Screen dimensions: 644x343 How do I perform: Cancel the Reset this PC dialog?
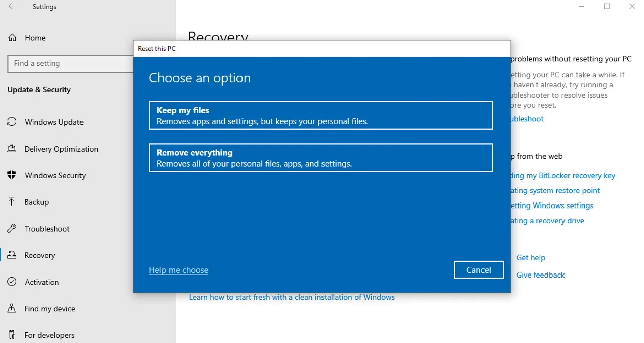tap(478, 270)
